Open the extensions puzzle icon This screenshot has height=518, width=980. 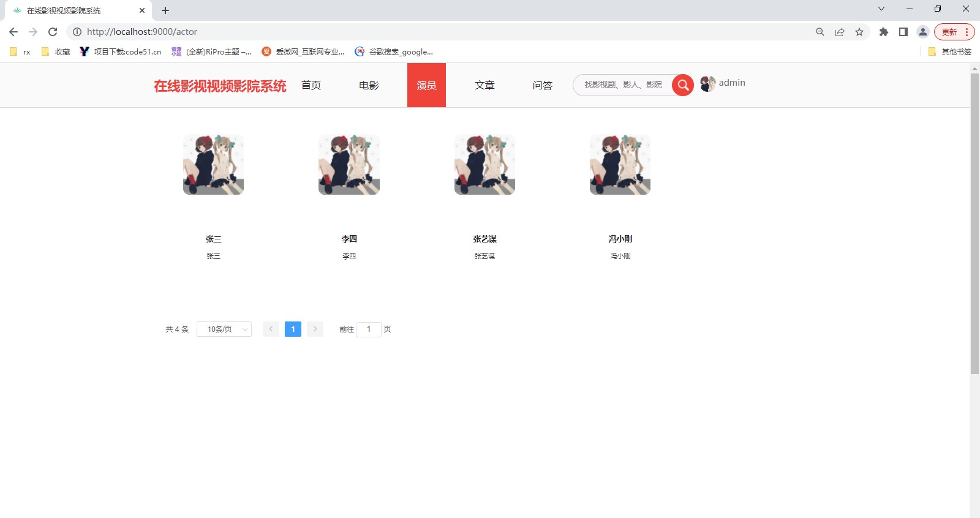coord(884,32)
